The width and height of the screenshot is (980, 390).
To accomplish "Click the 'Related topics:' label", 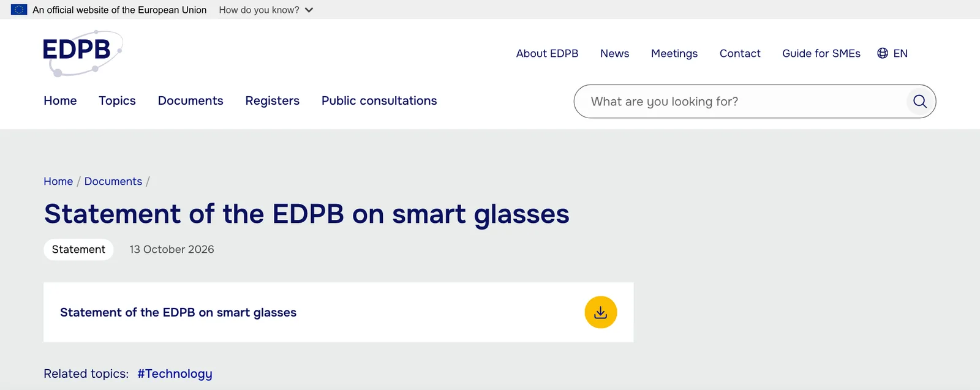I will tap(86, 373).
